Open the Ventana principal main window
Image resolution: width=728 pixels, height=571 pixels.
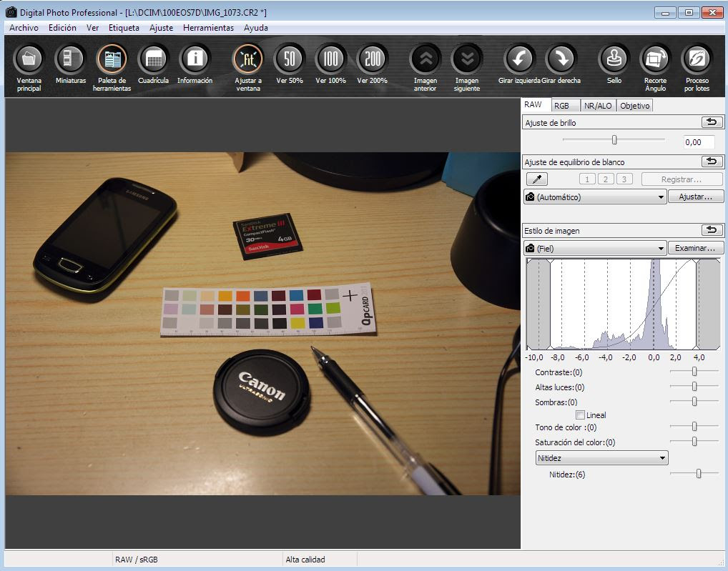click(x=29, y=59)
